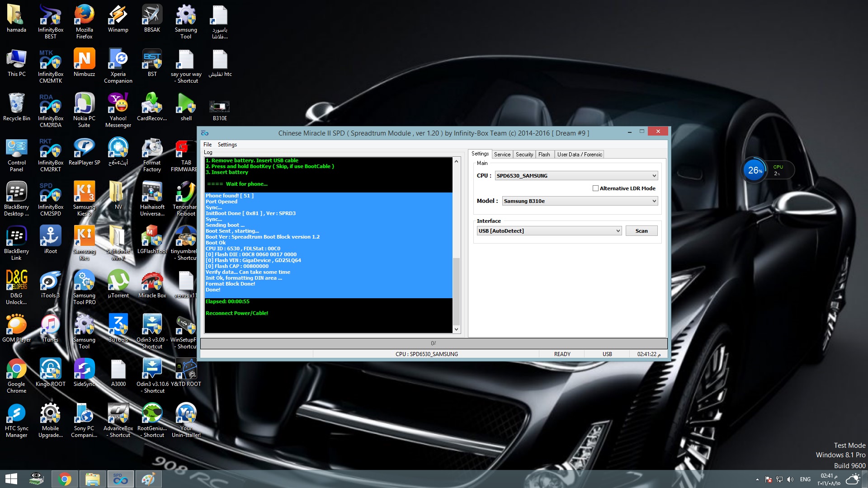868x488 pixels.
Task: Expand the CPU dropdown SPD6530_SAMSUNG
Action: 654,176
